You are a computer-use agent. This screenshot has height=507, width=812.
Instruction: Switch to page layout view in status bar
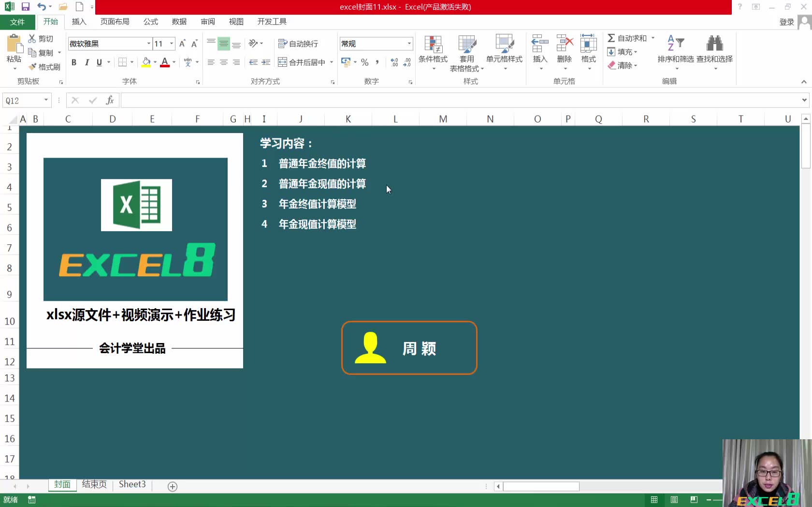(x=674, y=499)
